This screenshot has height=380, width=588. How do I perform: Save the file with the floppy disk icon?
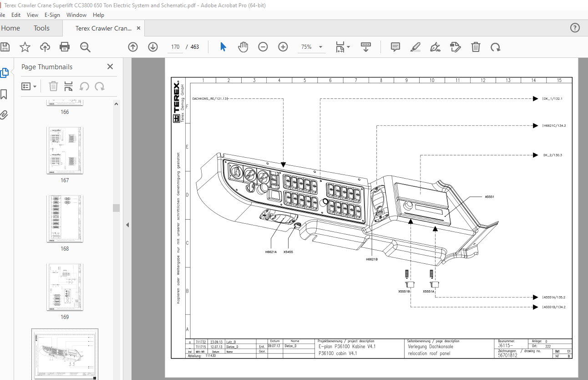[5, 47]
